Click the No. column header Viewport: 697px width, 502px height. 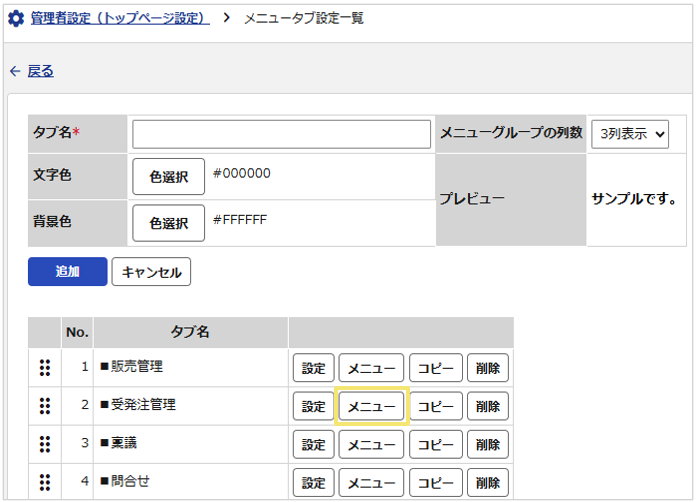click(77, 332)
